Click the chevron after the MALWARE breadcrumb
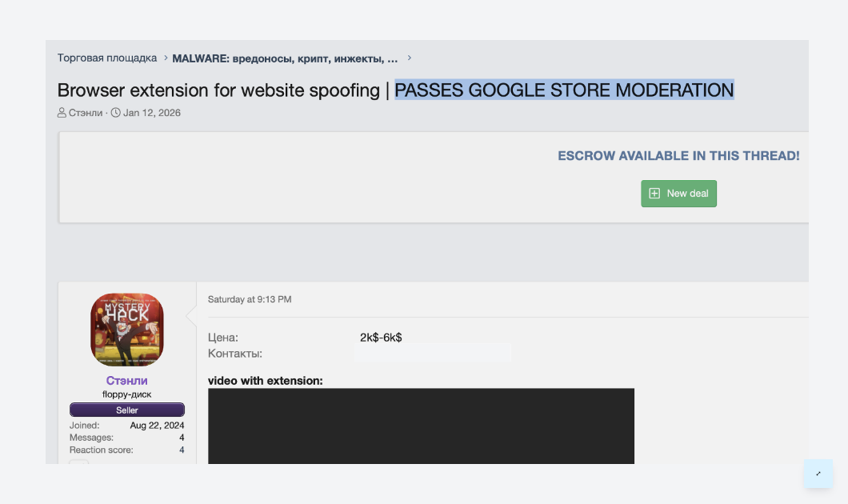The height and width of the screenshot is (504, 848). coord(410,58)
